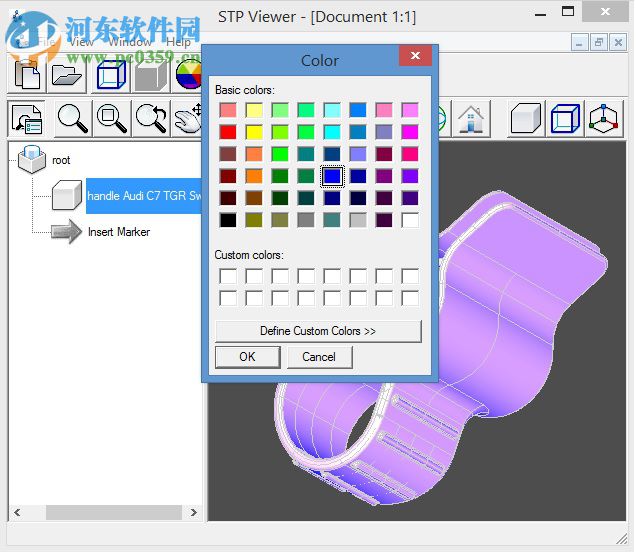This screenshot has width=636, height=552.
Task: Choose the selected blue color swatch
Action: (x=332, y=176)
